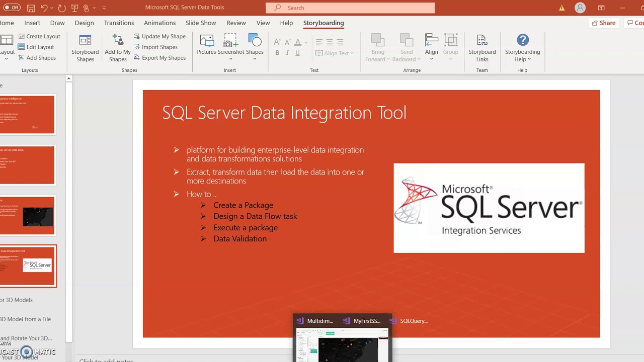644x362 pixels.
Task: Open the Slide Show tab
Action: pyautogui.click(x=200, y=23)
